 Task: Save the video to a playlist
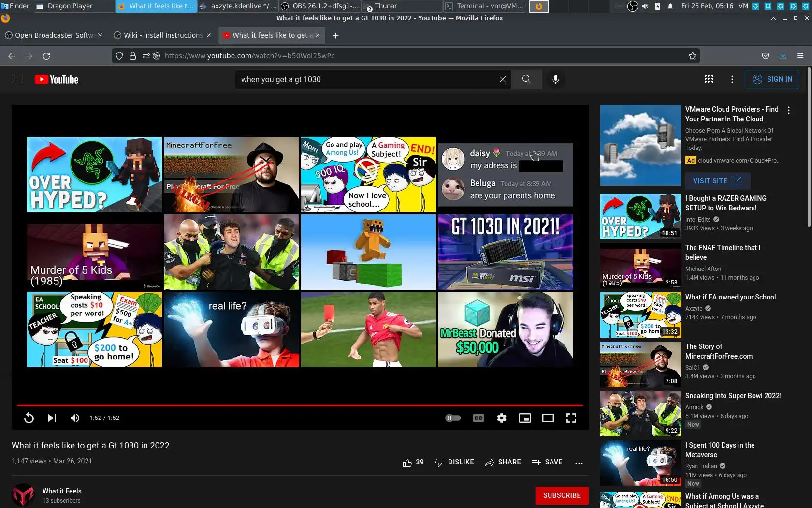point(547,463)
